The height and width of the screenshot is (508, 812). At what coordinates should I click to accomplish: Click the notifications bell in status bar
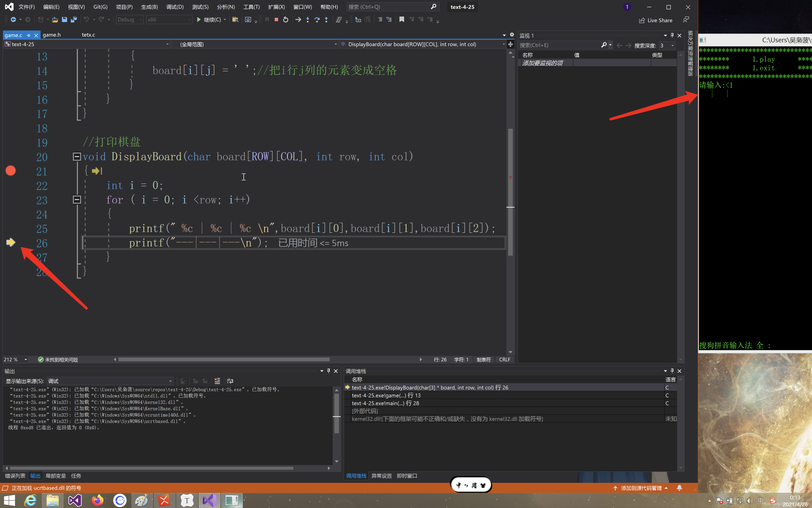[679, 488]
